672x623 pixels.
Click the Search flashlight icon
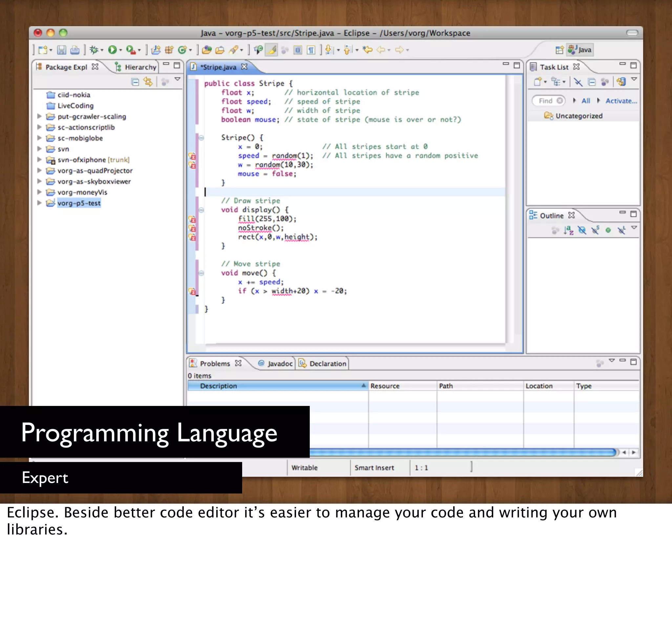point(233,50)
